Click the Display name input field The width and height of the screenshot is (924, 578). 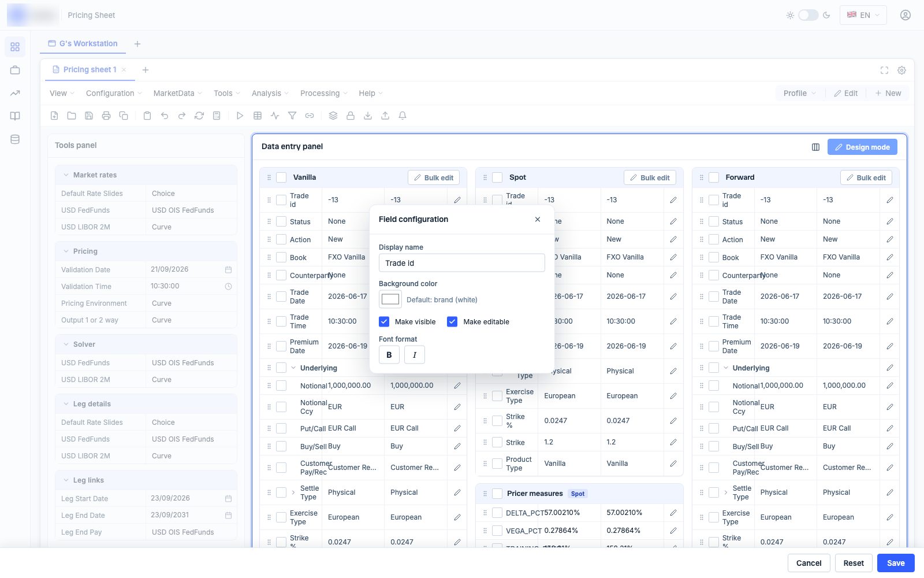461,263
